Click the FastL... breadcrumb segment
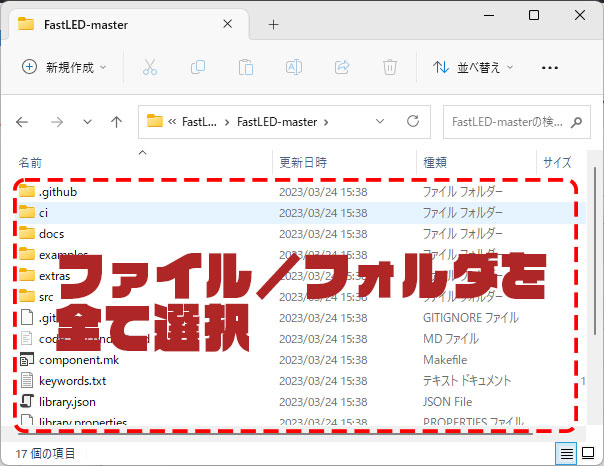Image resolution: width=604 pixels, height=466 pixels. (x=199, y=122)
